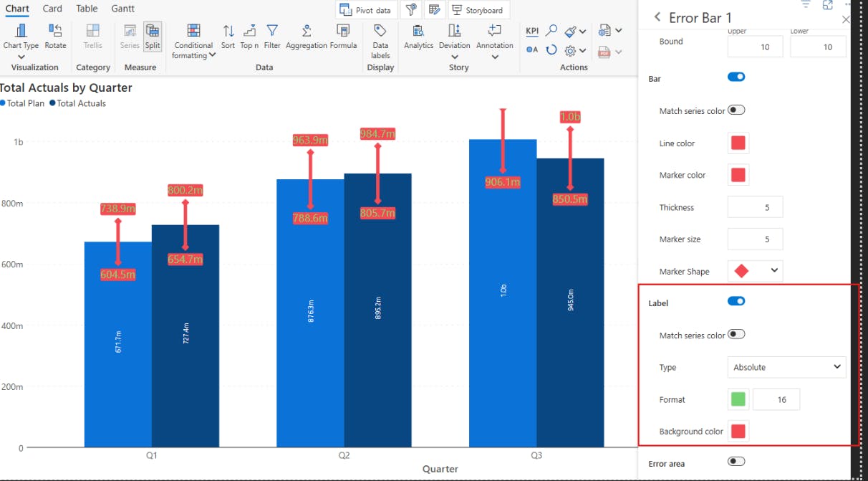Viewport: 868px width, 481px height.
Task: Open the Aggregation tool
Action: pyautogui.click(x=306, y=31)
